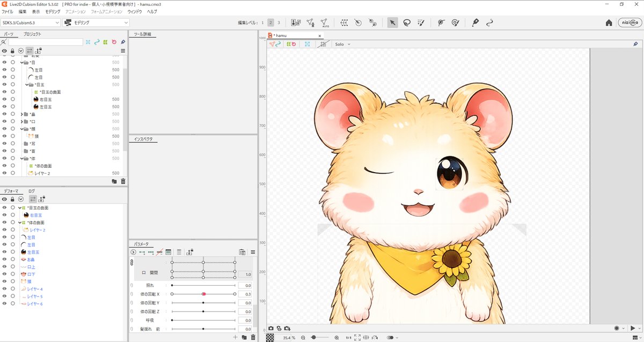Click the plus icon to add parameter
Image resolution: width=644 pixels, height=342 pixels.
coord(235,337)
